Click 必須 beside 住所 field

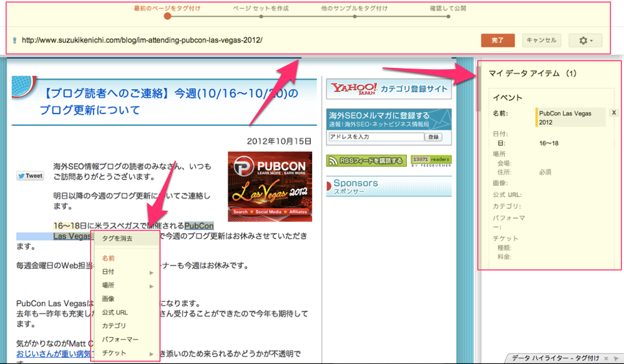[545, 172]
